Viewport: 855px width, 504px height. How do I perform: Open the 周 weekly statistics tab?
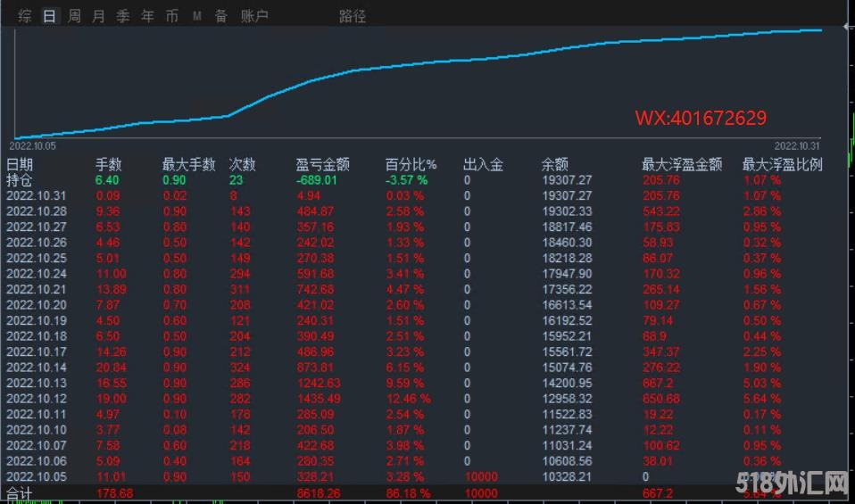74,16
